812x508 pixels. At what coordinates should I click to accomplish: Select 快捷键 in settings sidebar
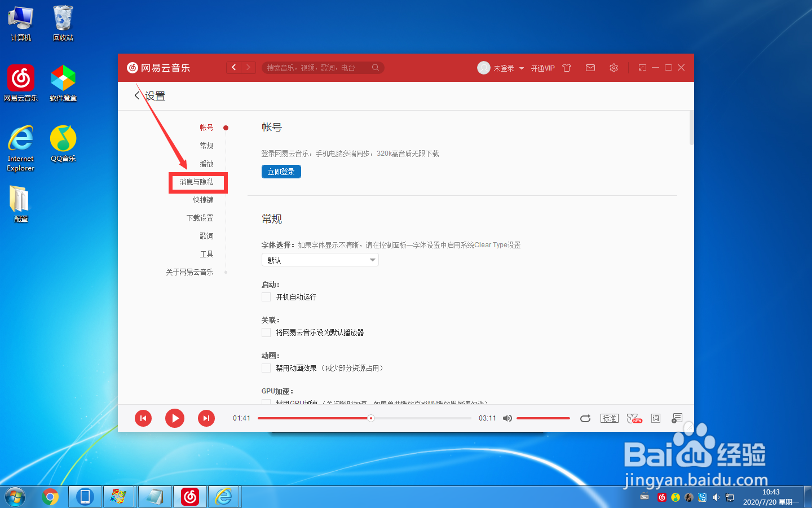[203, 200]
